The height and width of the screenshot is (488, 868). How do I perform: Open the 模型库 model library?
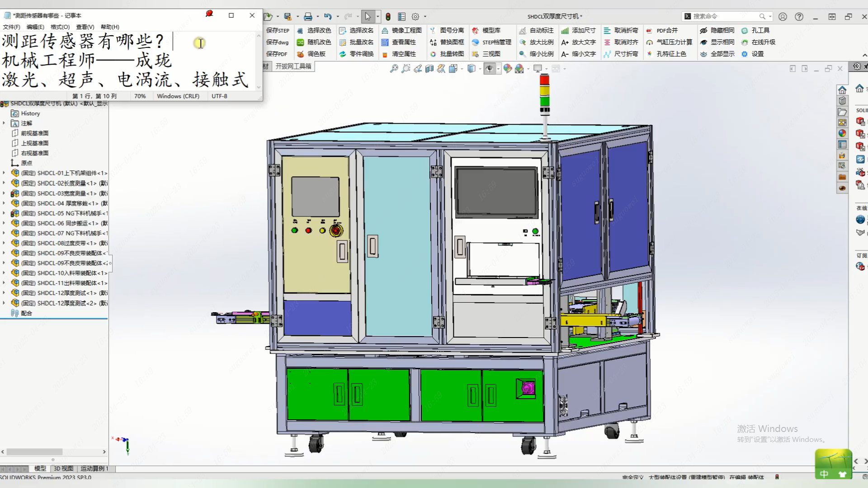(x=486, y=30)
